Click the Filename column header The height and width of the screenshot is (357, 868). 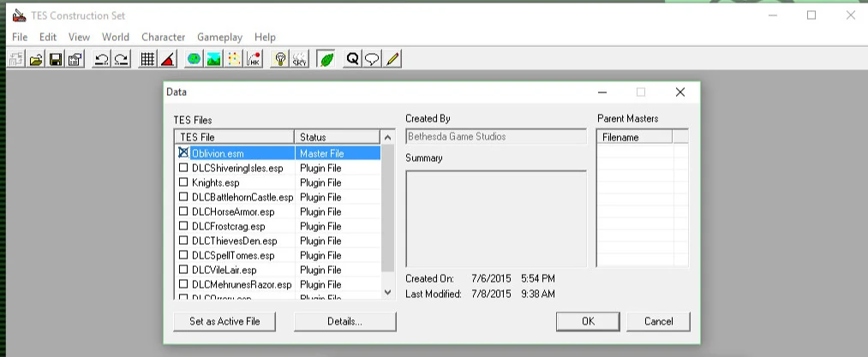[x=634, y=137]
